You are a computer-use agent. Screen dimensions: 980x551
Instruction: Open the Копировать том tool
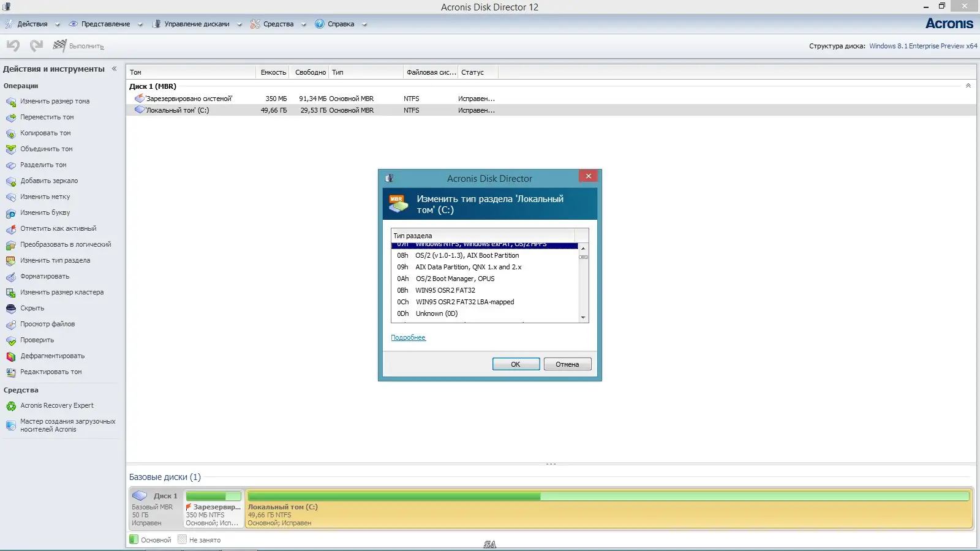[x=46, y=133]
